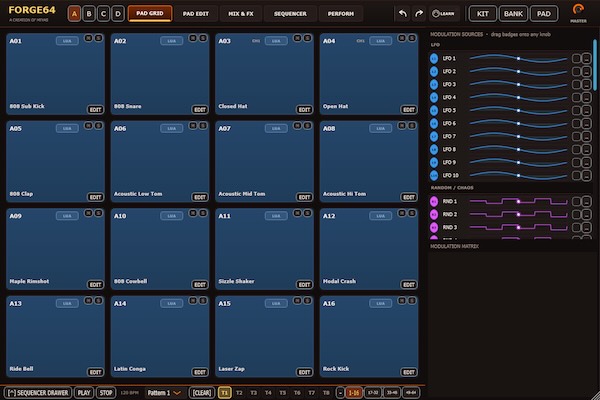Click the LFO 10 blue modulation badge

(434, 175)
